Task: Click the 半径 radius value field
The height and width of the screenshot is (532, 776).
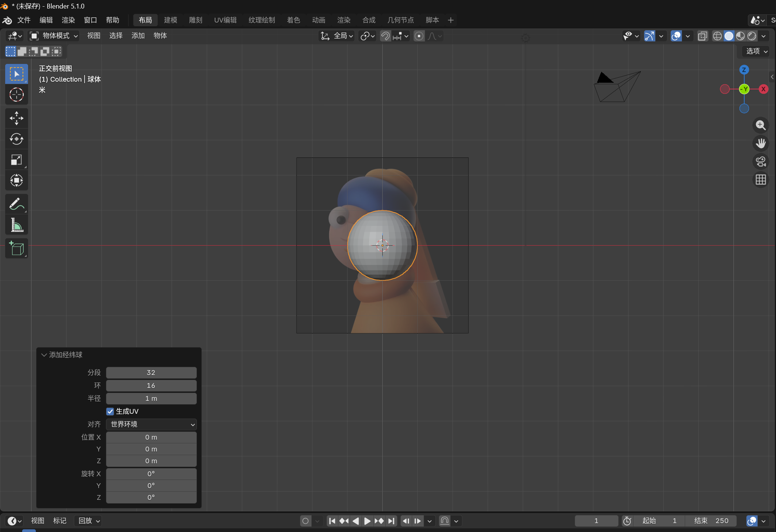Action: [x=151, y=398]
